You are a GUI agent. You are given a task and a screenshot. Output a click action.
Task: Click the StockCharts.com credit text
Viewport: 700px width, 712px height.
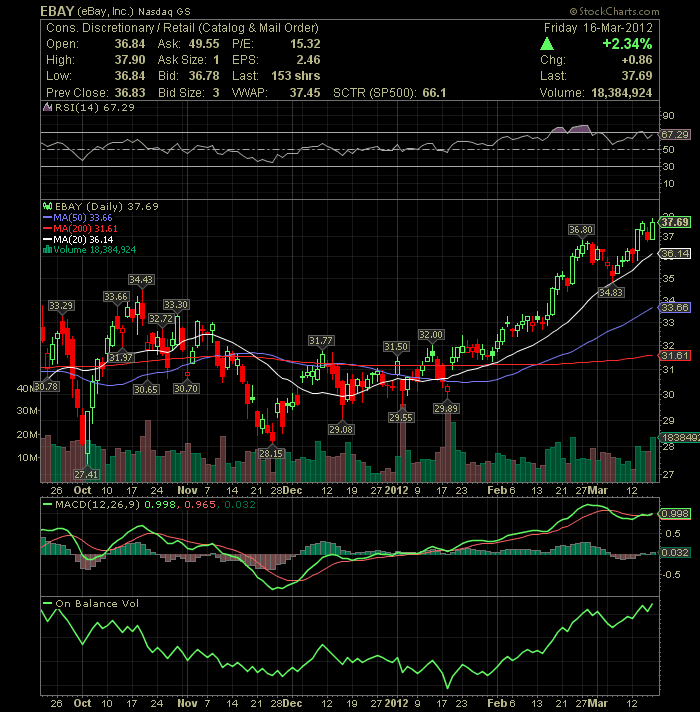click(x=614, y=11)
